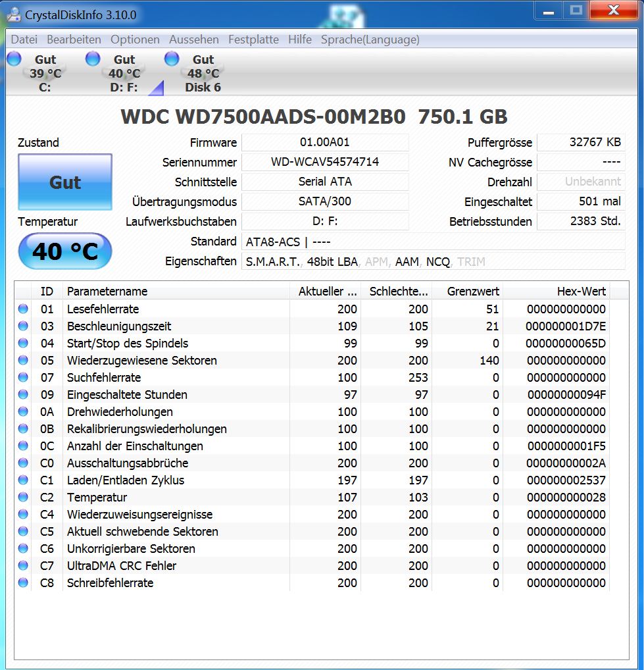Open the Festplatte menu
The height and width of the screenshot is (670, 644).
pyautogui.click(x=253, y=39)
